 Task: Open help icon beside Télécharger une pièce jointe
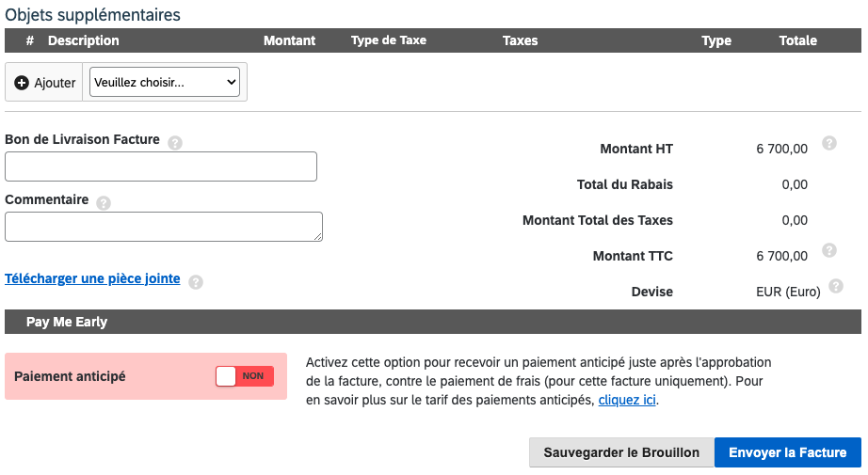196,281
